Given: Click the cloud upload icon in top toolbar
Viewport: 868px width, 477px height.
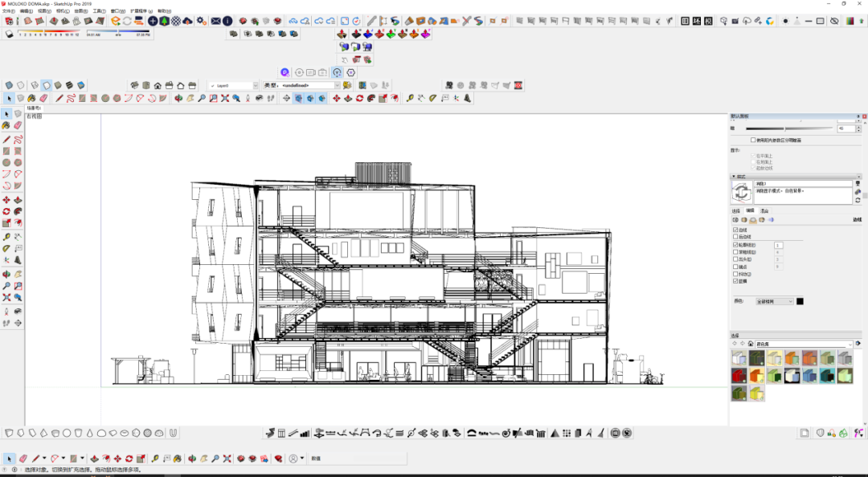Looking at the screenshot, I should pyautogui.click(x=187, y=21).
